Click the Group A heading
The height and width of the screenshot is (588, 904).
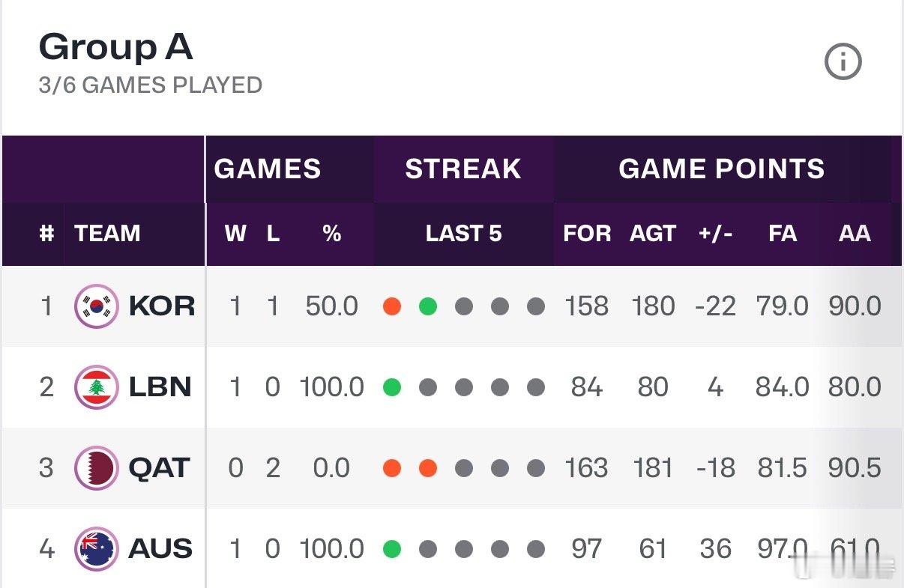[116, 47]
